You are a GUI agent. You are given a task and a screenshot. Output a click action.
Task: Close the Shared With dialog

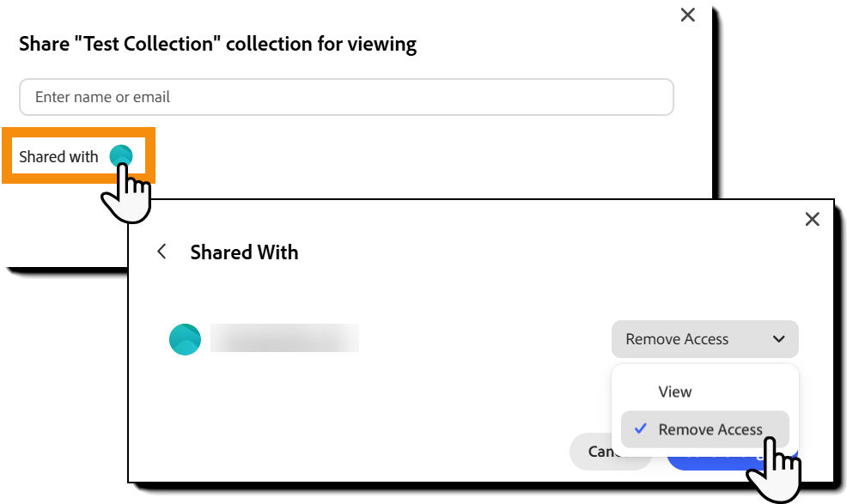[812, 219]
